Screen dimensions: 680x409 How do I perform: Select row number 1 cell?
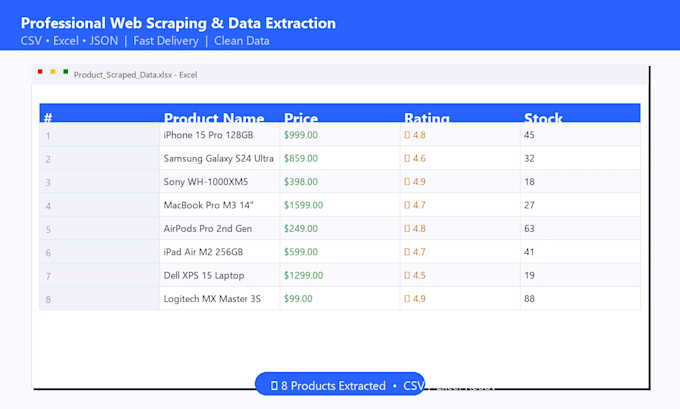(99, 134)
